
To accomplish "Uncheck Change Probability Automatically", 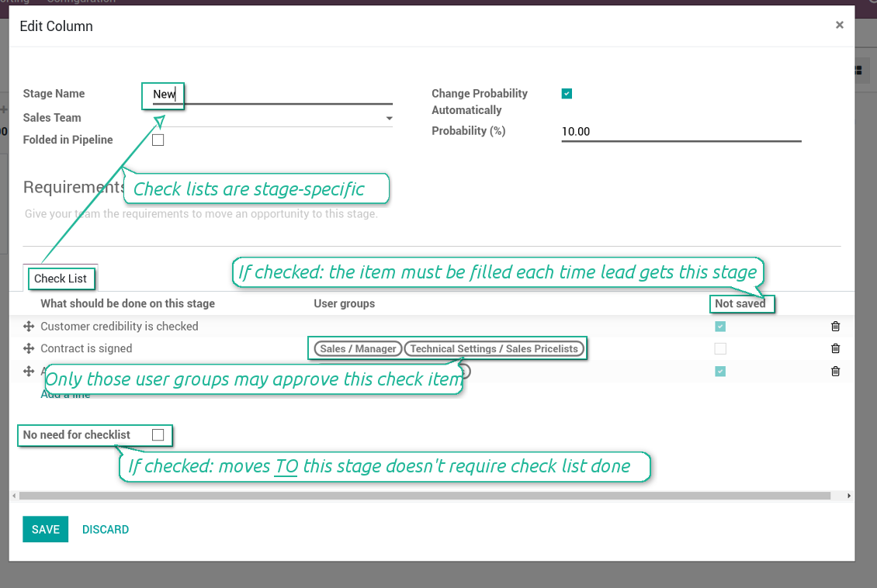I will 567,94.
